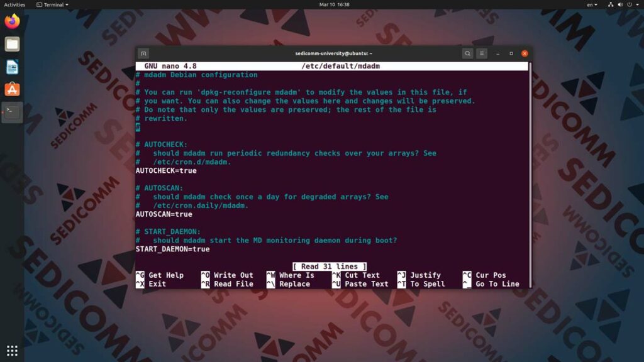
Task: Click the ^T To Spell shortcut
Action: point(421,283)
